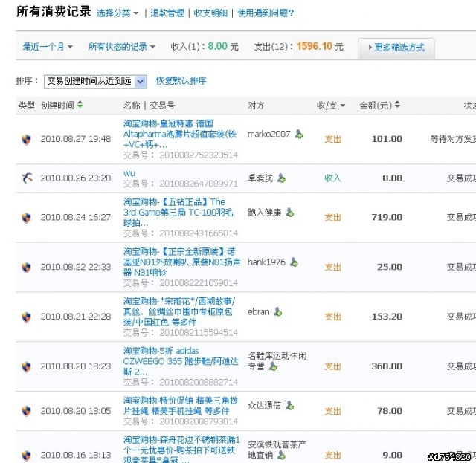Click shield type icon in 2010.08.20 18:05 row
This screenshot has width=476, height=463.
point(27,411)
